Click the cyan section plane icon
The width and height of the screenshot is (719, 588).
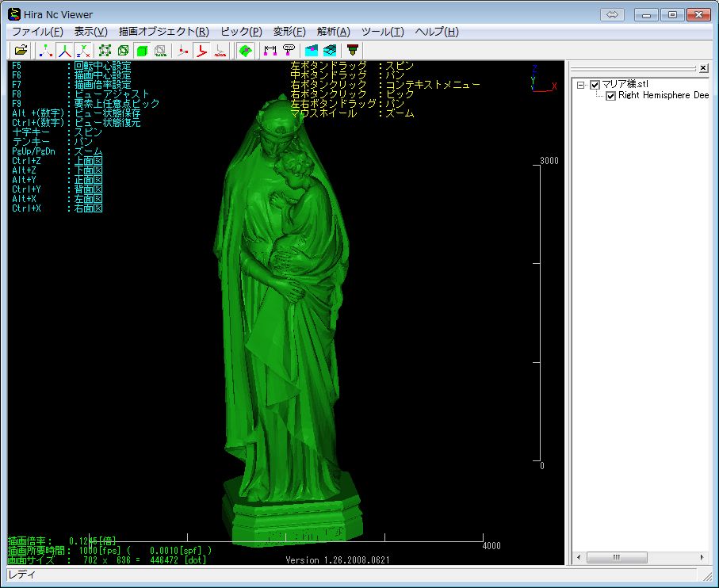312,51
